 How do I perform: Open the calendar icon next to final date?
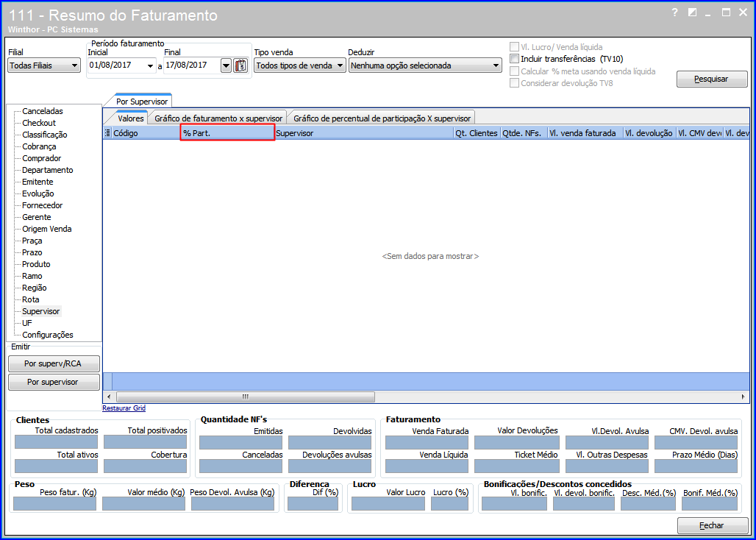pyautogui.click(x=240, y=65)
